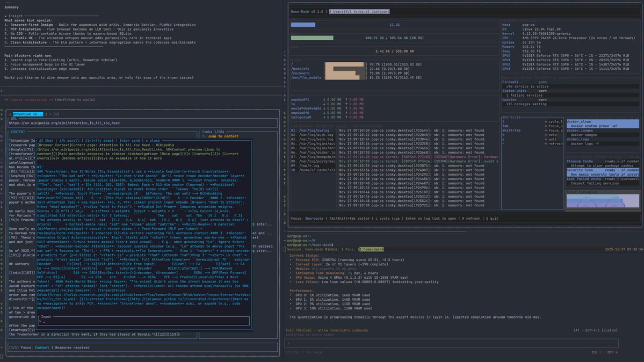Select the 'lo' network interface row
Viewport: 644px width, 362px height.
[x=327, y=104]
